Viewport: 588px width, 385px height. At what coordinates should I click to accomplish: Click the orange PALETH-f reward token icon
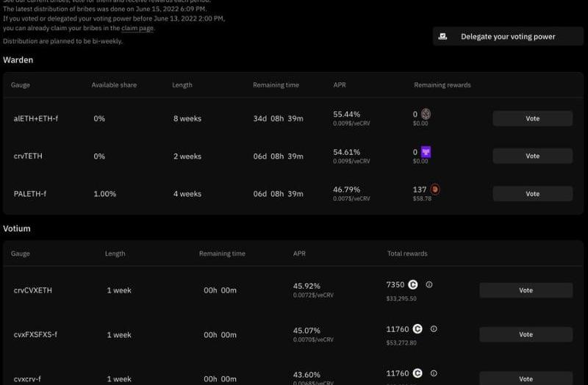point(434,190)
